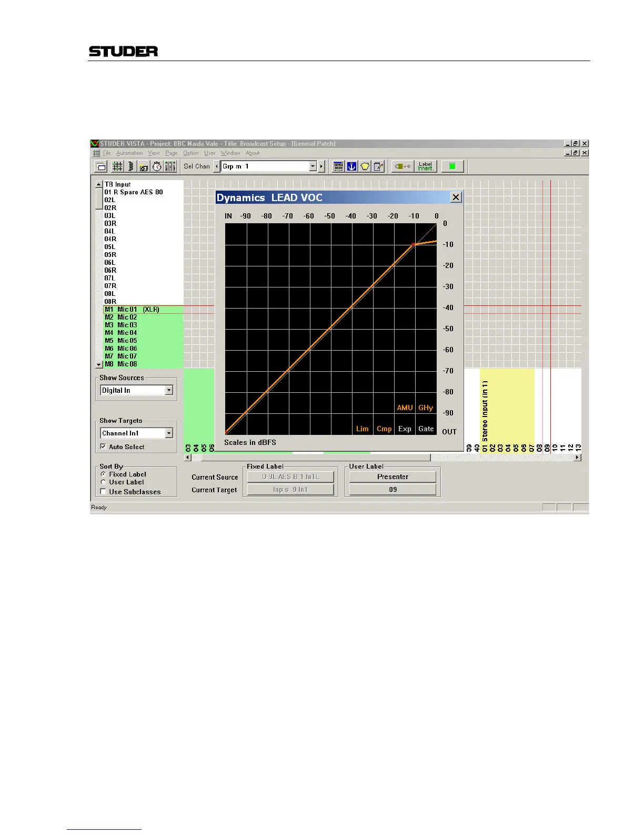Close the Dynamics LEAD VOC window
This screenshot has height=834, width=644.
point(456,197)
